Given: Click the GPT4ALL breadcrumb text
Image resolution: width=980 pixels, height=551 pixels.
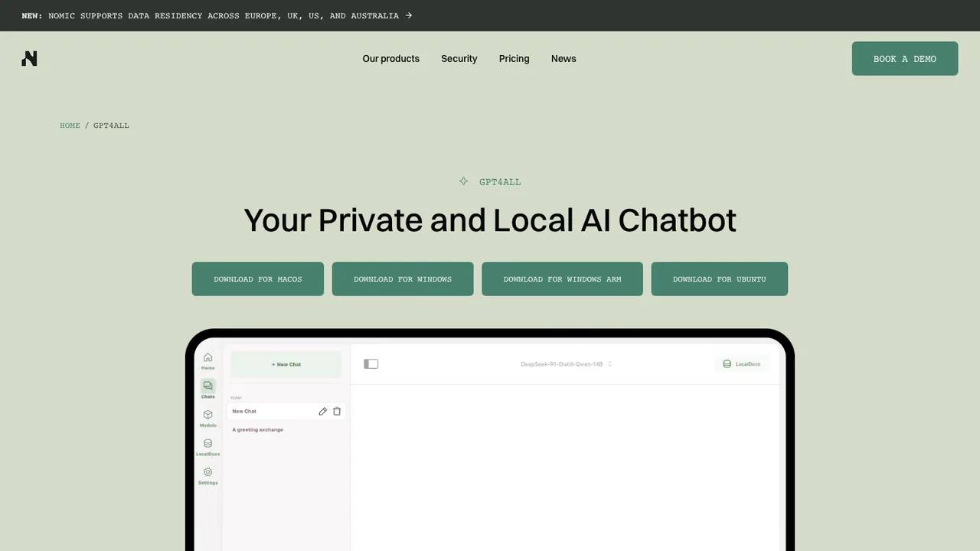Looking at the screenshot, I should (x=111, y=126).
